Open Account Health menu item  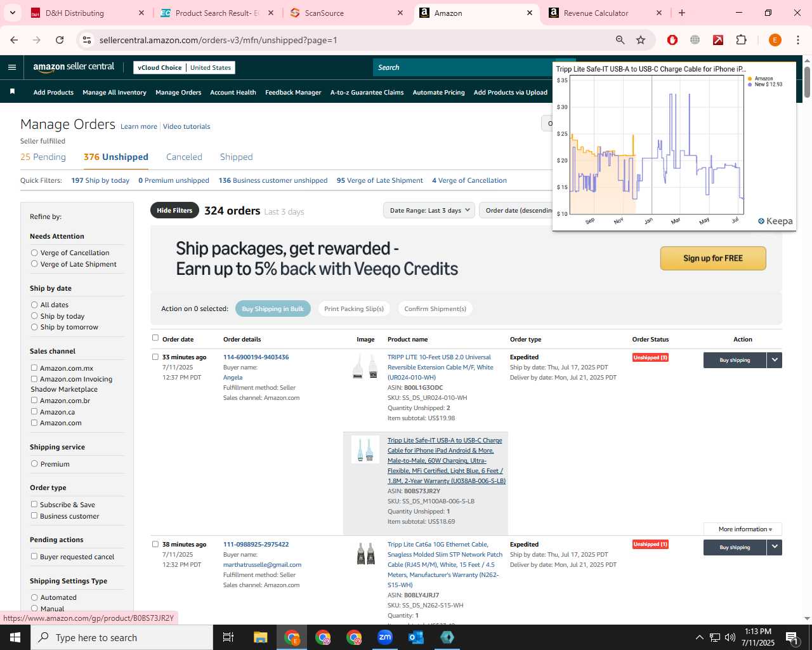point(233,92)
